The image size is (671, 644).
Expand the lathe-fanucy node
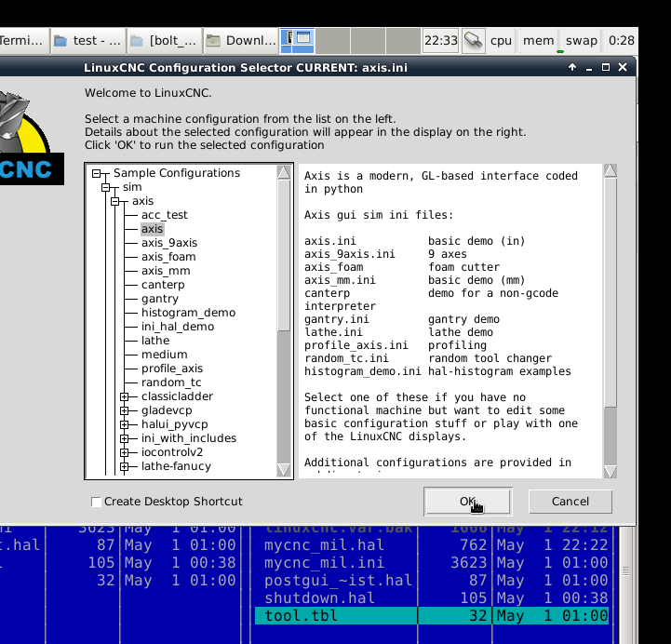pos(125,466)
